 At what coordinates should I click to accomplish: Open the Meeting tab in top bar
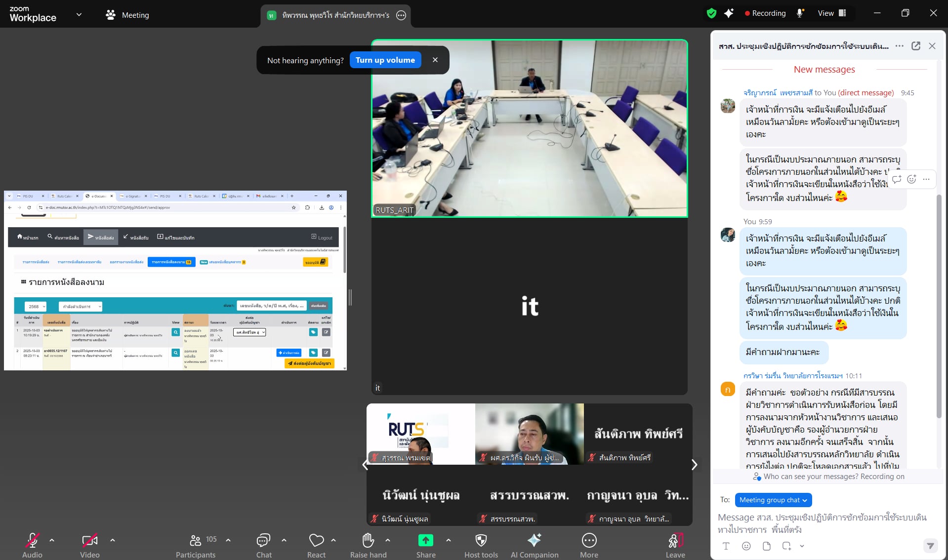click(x=127, y=15)
